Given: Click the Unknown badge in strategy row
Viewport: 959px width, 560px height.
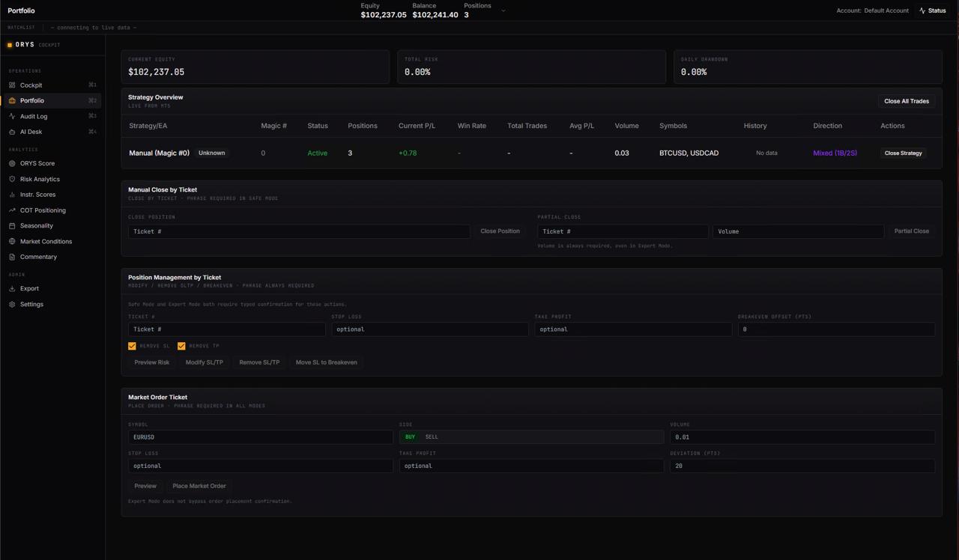Looking at the screenshot, I should (211, 153).
